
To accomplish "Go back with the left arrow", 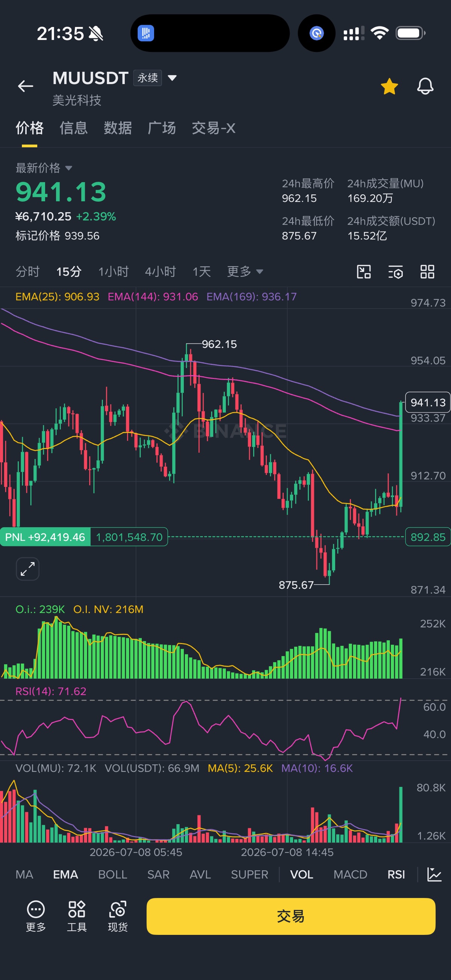I will click(x=26, y=86).
